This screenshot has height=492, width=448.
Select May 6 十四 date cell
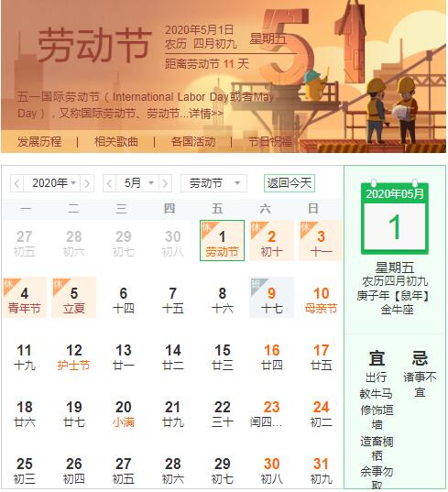click(x=124, y=298)
